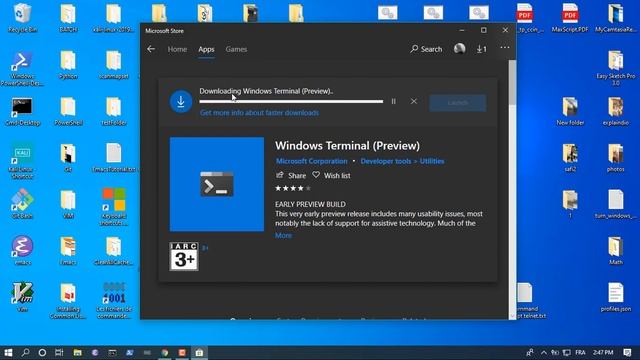Select the Git folder icon on desktop
This screenshot has width=640, height=360.
[x=68, y=158]
